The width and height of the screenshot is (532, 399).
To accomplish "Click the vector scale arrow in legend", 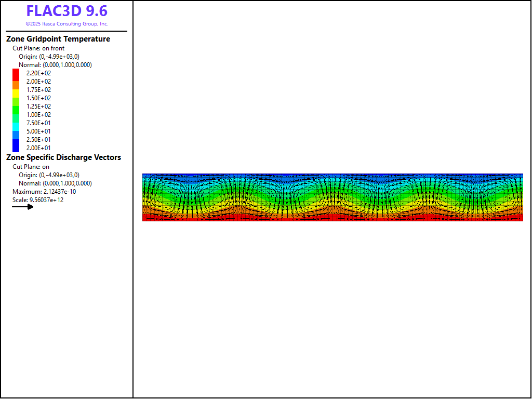I will point(23,207).
